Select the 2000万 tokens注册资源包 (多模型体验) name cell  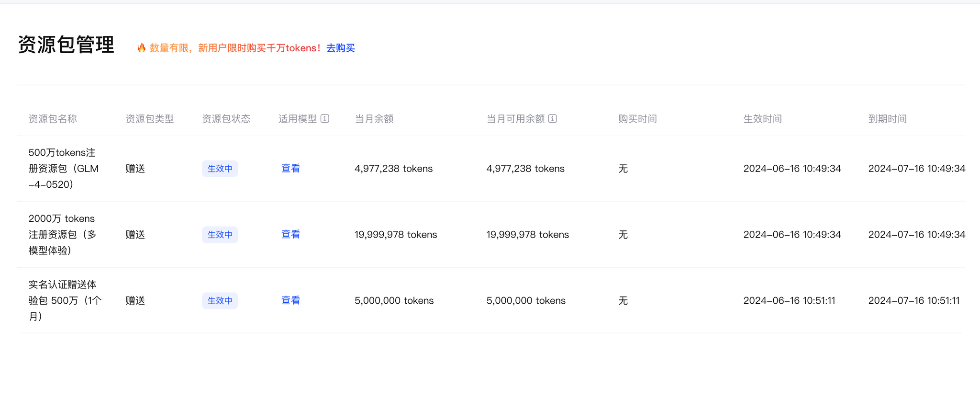pos(63,235)
